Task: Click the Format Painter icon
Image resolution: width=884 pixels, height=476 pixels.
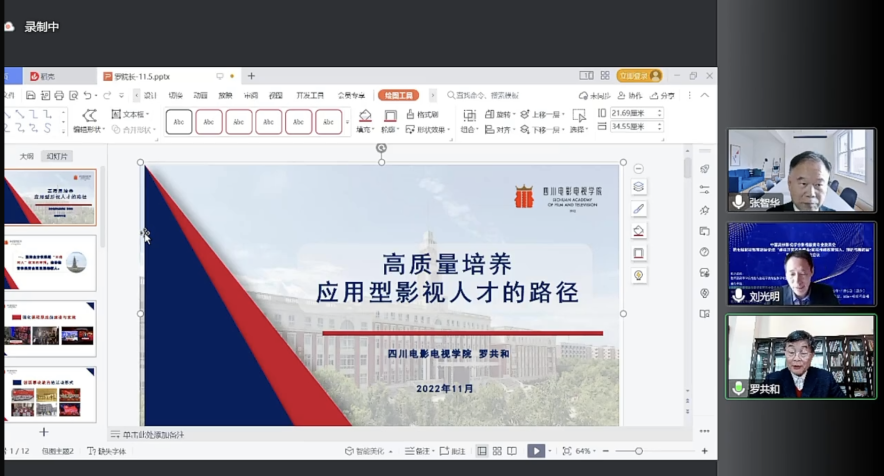Action: tap(410, 115)
